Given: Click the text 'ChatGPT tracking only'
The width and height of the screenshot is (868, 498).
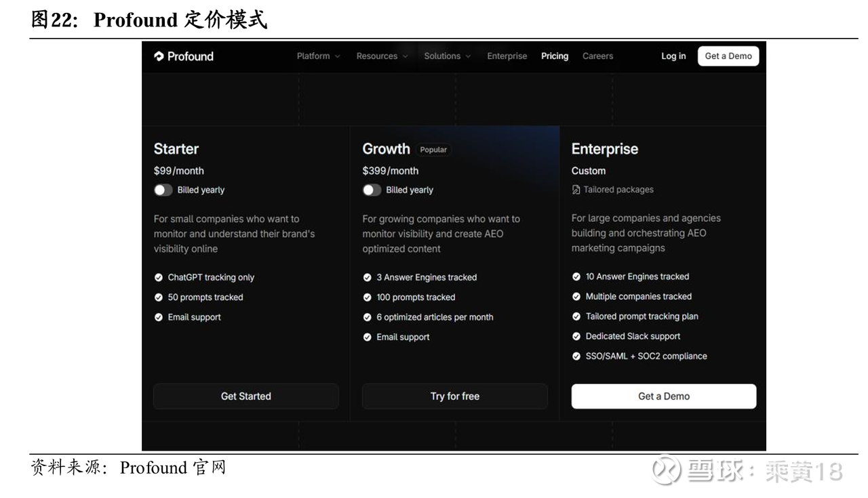Looking at the screenshot, I should pyautogui.click(x=211, y=277).
